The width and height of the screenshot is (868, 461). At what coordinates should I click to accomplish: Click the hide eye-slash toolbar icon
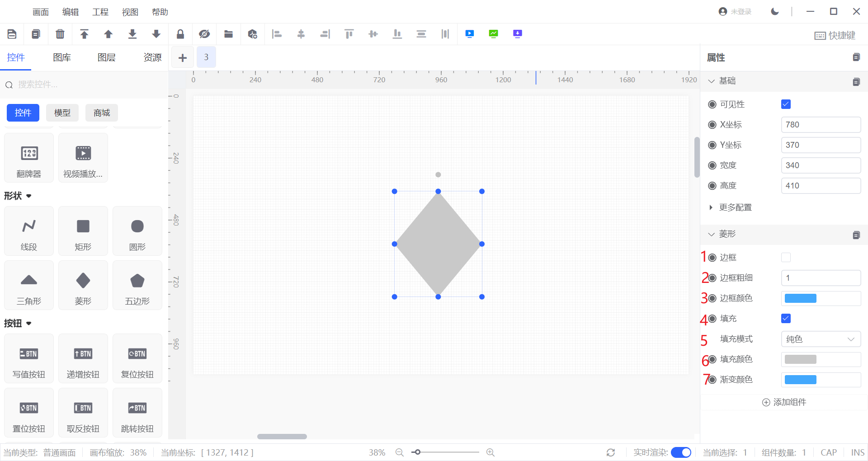204,34
